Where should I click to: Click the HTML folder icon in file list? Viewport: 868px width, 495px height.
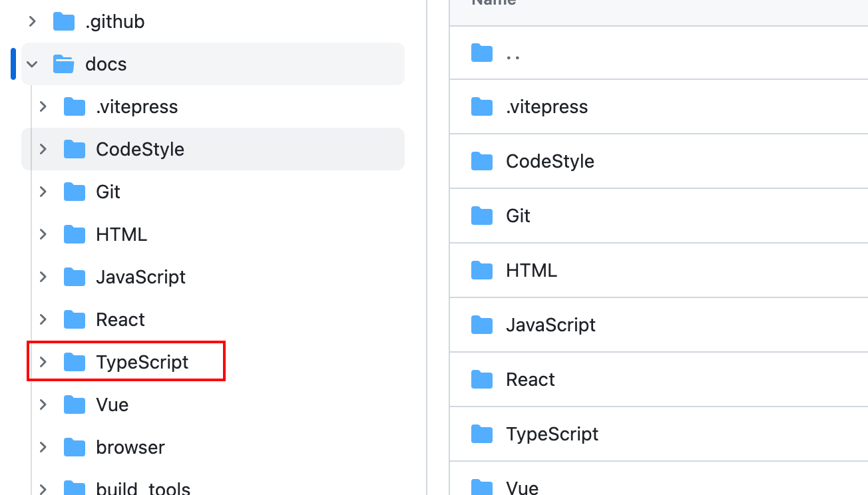point(482,271)
